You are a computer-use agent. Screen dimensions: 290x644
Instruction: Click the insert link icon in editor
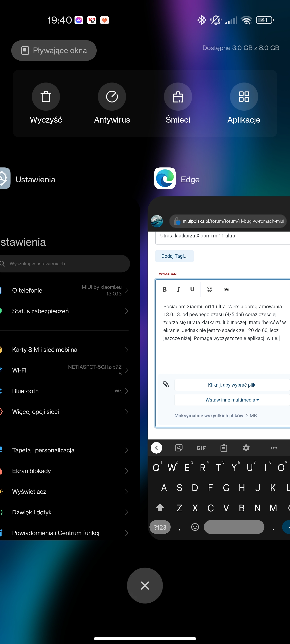tap(226, 289)
